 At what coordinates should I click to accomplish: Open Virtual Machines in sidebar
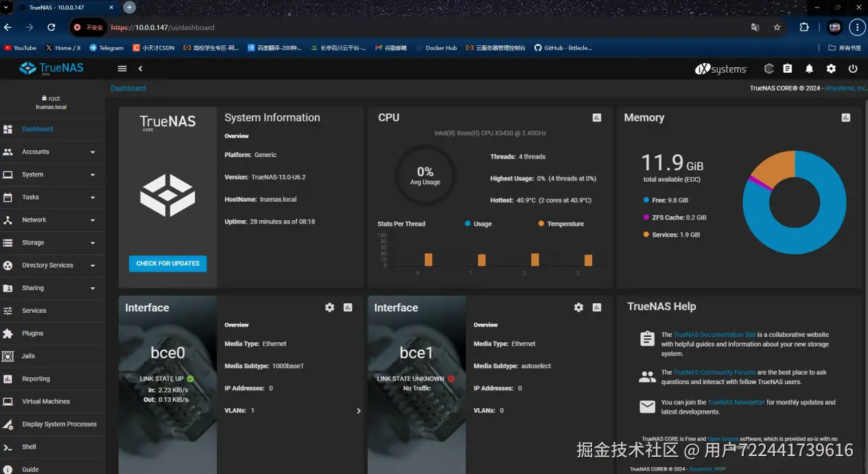click(x=52, y=401)
